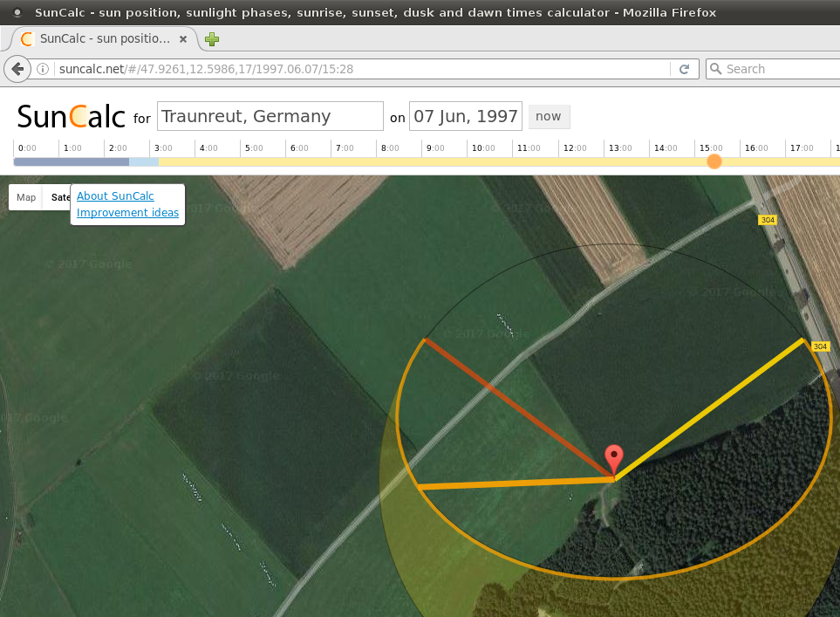
Task: Click the red location pin on map
Action: coord(614,458)
